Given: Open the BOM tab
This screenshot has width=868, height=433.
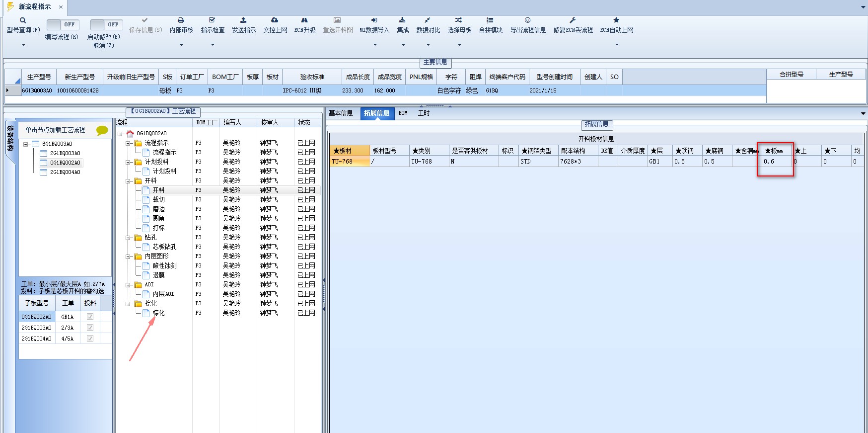Looking at the screenshot, I should (x=403, y=113).
